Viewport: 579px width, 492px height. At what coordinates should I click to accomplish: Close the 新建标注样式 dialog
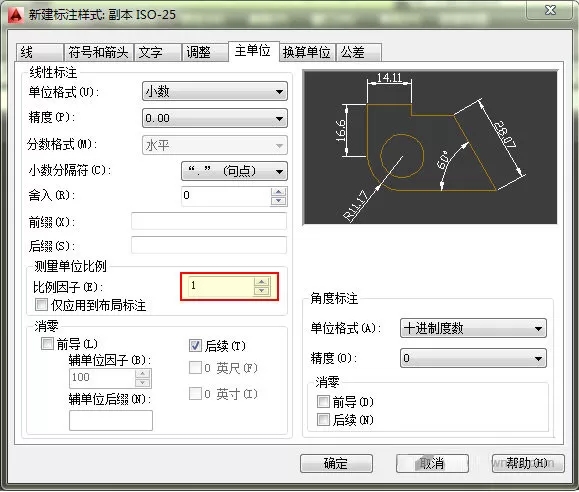point(551,10)
